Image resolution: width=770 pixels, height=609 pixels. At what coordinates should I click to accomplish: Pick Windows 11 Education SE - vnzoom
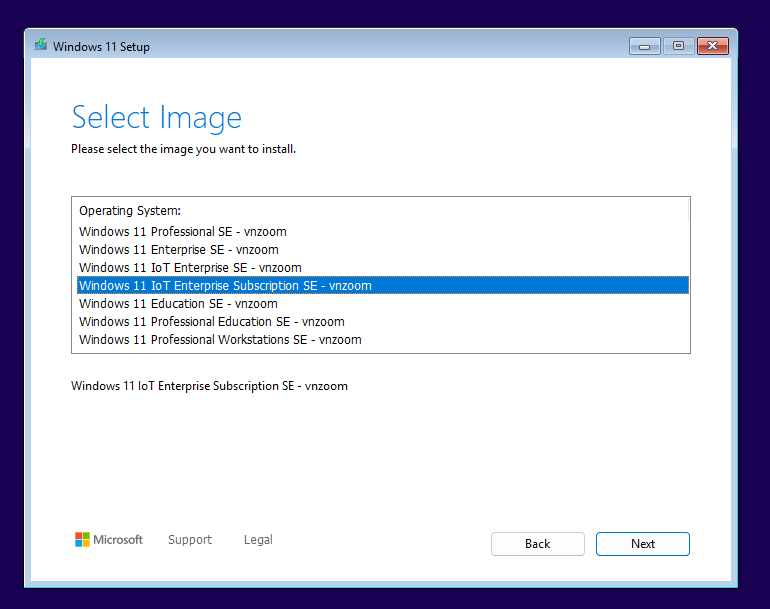tap(383, 304)
